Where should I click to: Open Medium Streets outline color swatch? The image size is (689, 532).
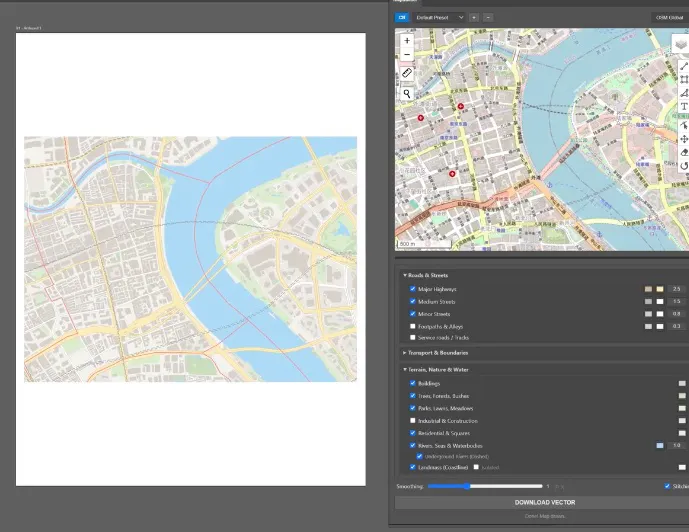pyautogui.click(x=648, y=301)
